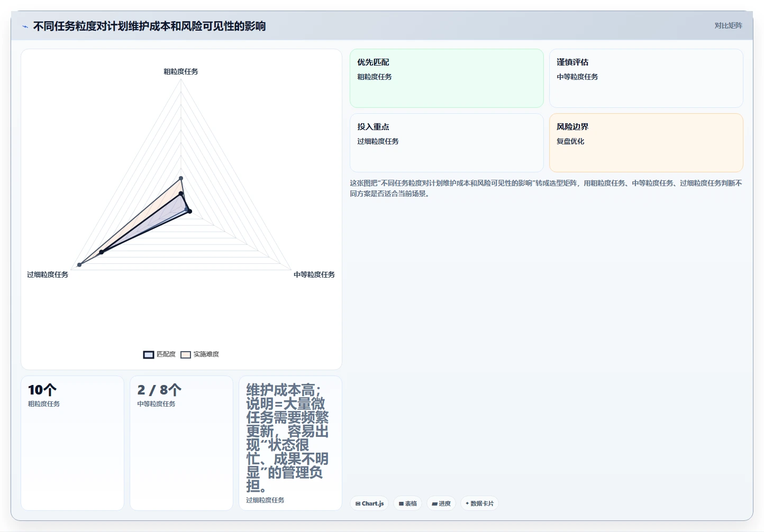This screenshot has height=532, width=764.
Task: Click 复盘优化 text in 风险边界 card
Action: coord(570,141)
